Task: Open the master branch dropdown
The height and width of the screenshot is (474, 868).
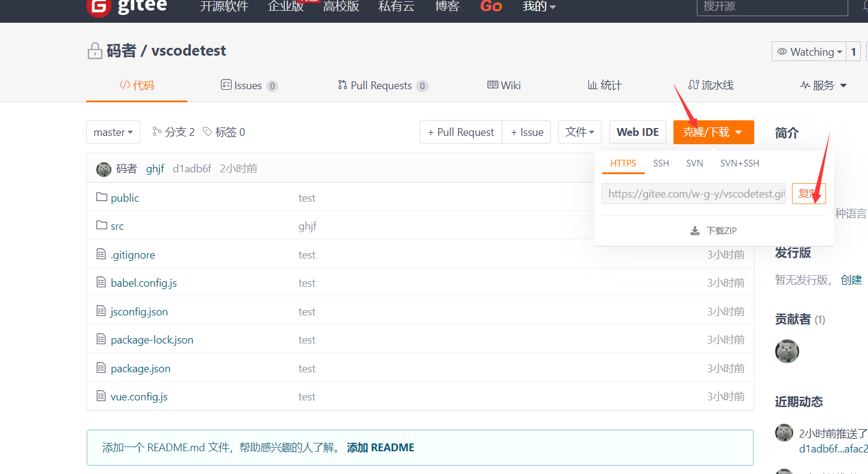Action: point(113,132)
